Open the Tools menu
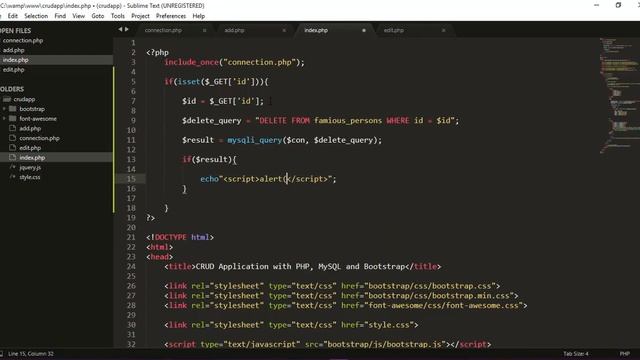 pyautogui.click(x=118, y=16)
